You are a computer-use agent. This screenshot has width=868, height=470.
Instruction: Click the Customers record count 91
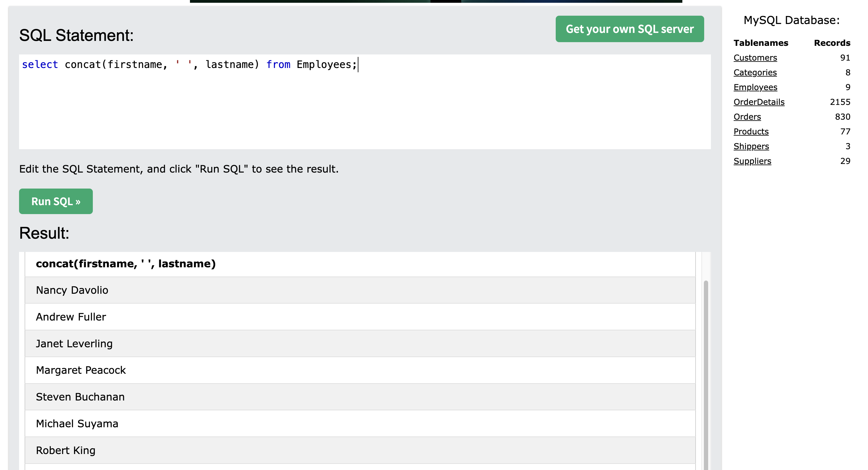point(845,58)
